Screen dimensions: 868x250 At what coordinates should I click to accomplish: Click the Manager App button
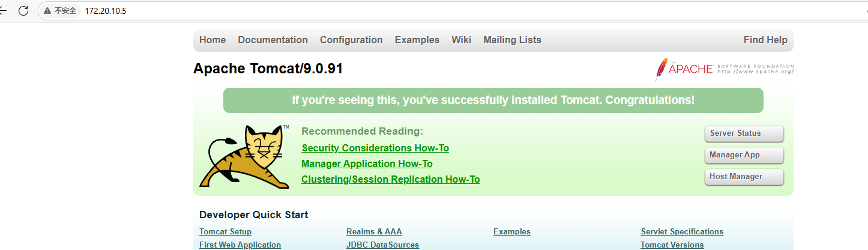(744, 155)
